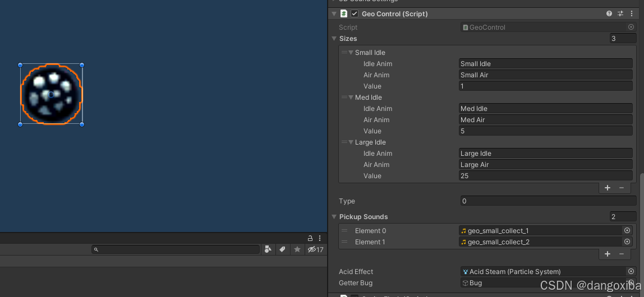Collapse the Pickup Sounds list
Image resolution: width=644 pixels, height=297 pixels.
click(334, 217)
